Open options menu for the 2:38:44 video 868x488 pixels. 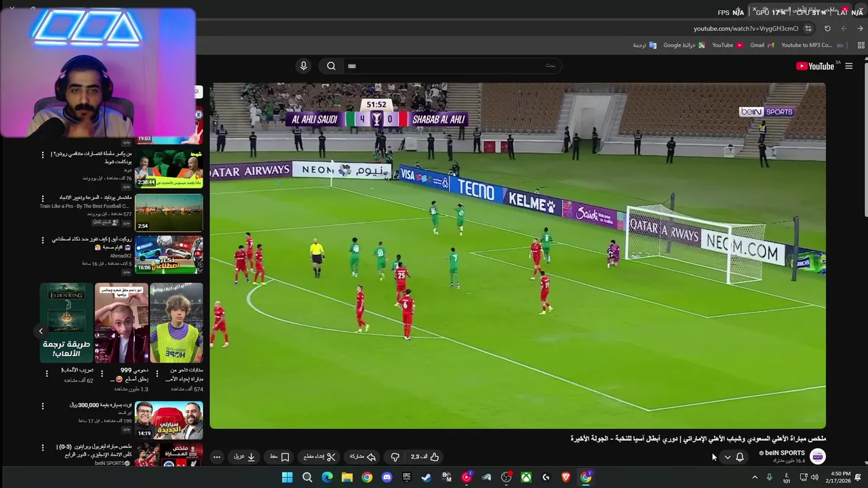tap(43, 155)
